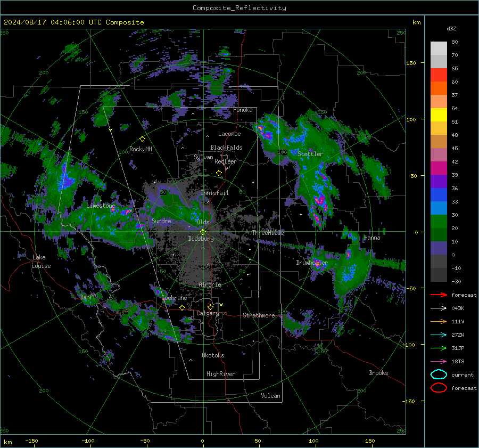
Task: Click the Limestone label
Action: pos(101,206)
